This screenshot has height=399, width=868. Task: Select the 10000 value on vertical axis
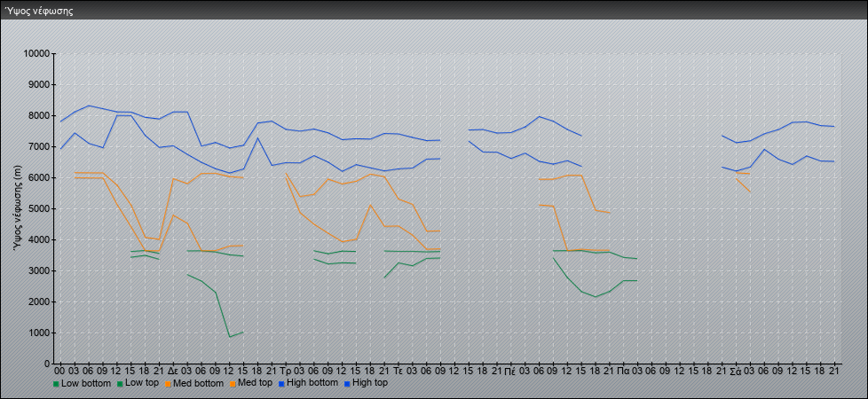[37, 54]
